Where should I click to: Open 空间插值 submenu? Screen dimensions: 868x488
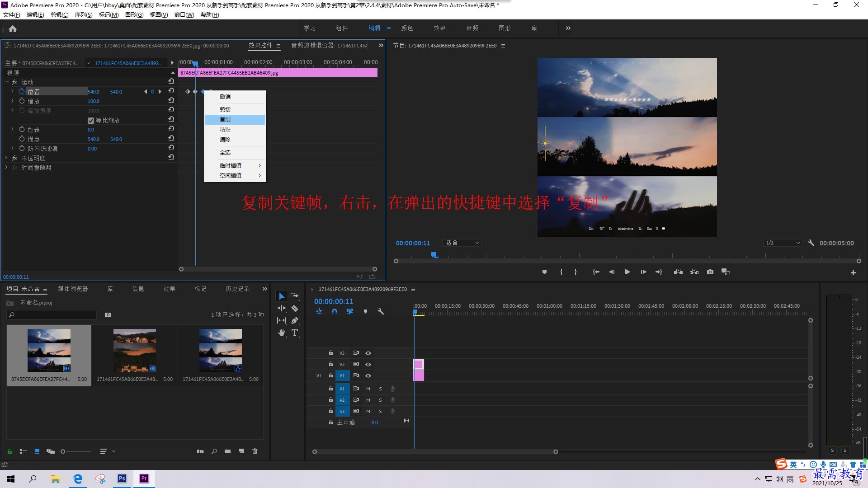(235, 175)
